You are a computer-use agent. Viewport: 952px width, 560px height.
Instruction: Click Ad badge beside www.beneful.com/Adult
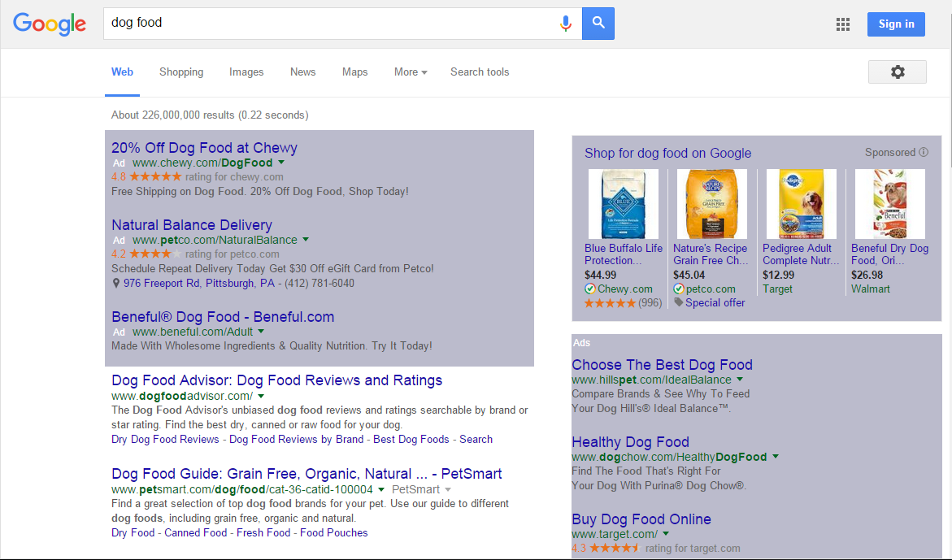(x=119, y=332)
